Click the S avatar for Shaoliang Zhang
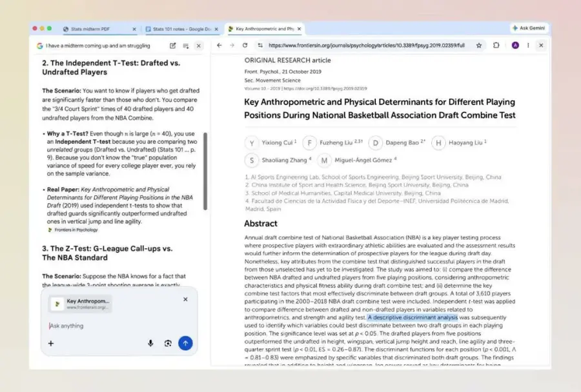 252,161
